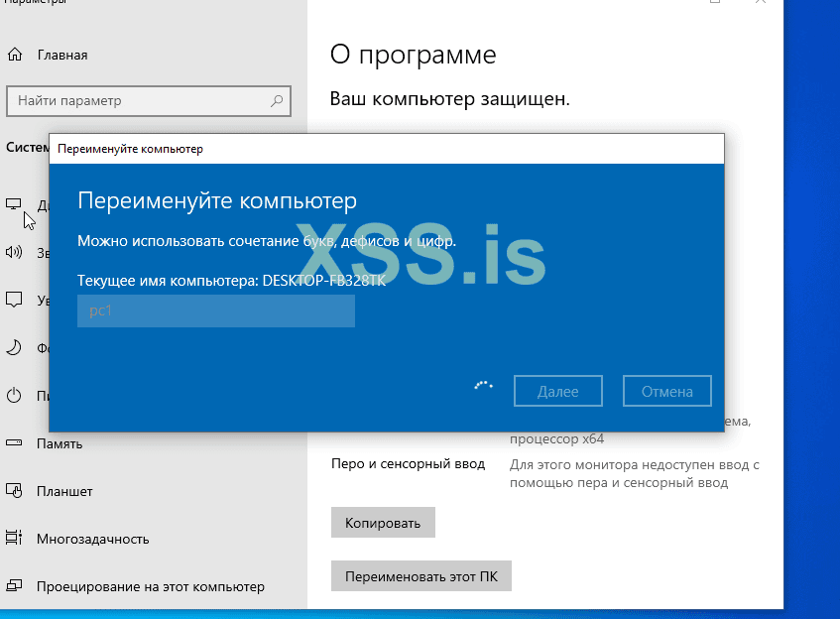Select the Sound speaker icon in sidebar
Viewport: 840px width, 619px height.
[x=14, y=252]
